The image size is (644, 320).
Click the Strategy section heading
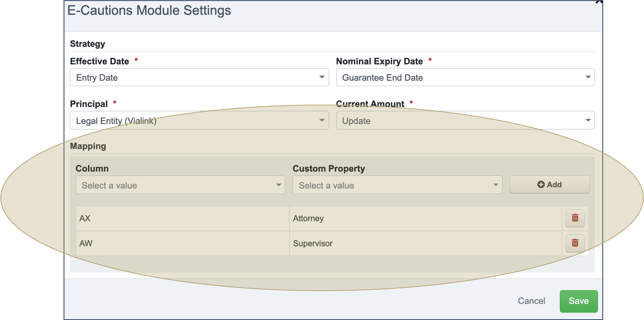pyautogui.click(x=88, y=44)
